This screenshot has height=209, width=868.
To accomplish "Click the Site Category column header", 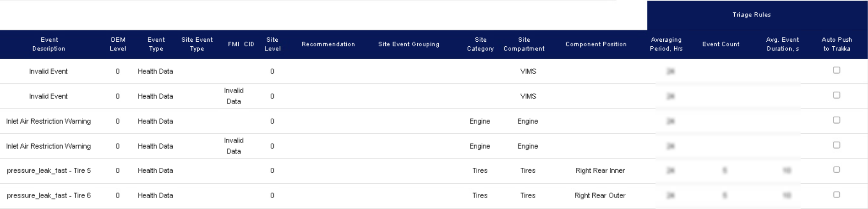I will 480,44.
